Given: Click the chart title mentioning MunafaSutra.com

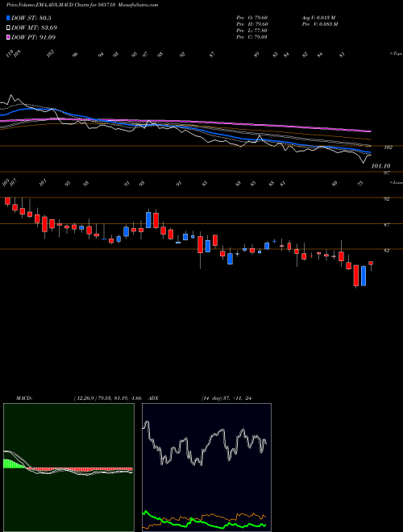Looking at the screenshot, I should click(82, 5).
